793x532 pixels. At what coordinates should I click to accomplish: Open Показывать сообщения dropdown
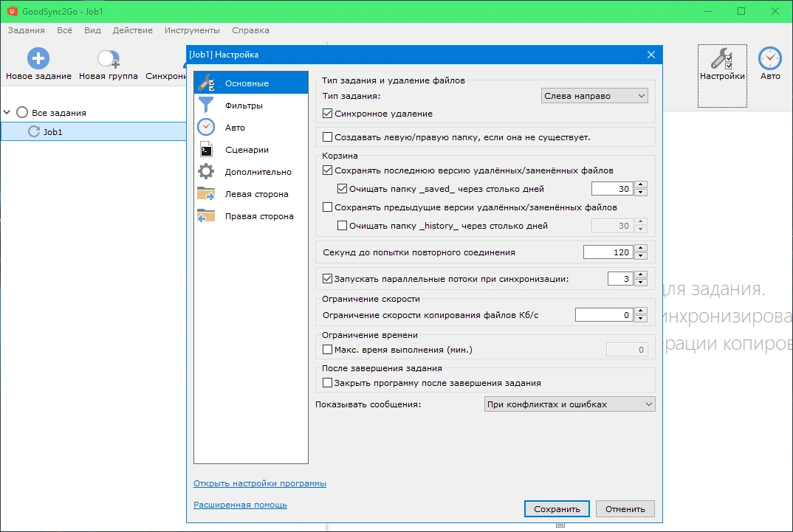569,404
